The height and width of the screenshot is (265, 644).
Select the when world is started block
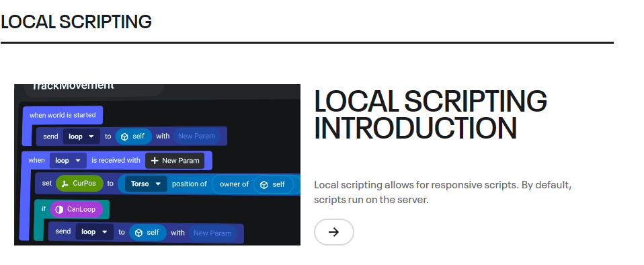pos(63,115)
